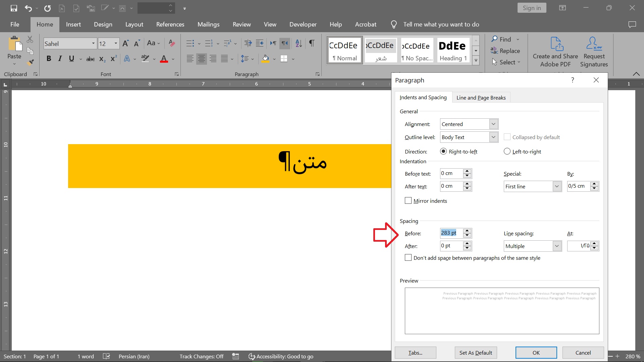Click the Cut scissors icon
Image resolution: width=644 pixels, height=362 pixels.
30,40
